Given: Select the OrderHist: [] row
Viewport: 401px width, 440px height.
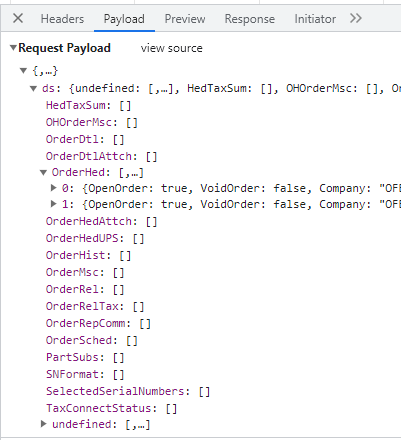Looking at the screenshot, I should [x=89, y=255].
